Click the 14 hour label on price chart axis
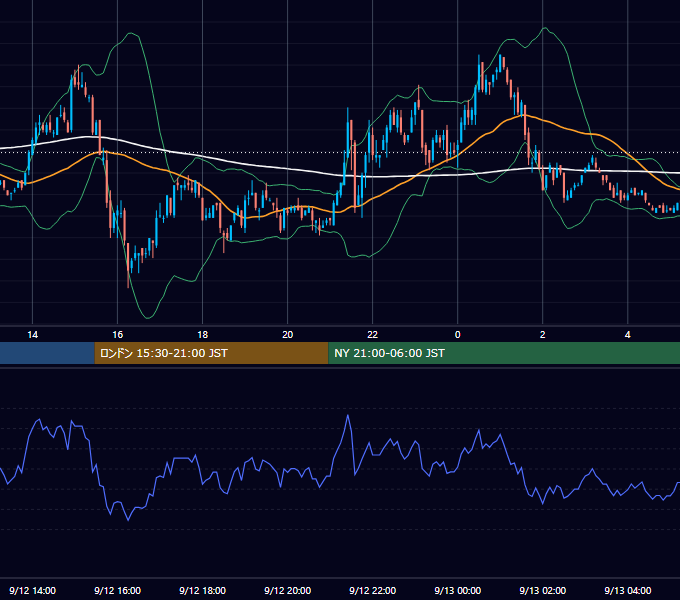This screenshot has width=680, height=600. point(33,335)
